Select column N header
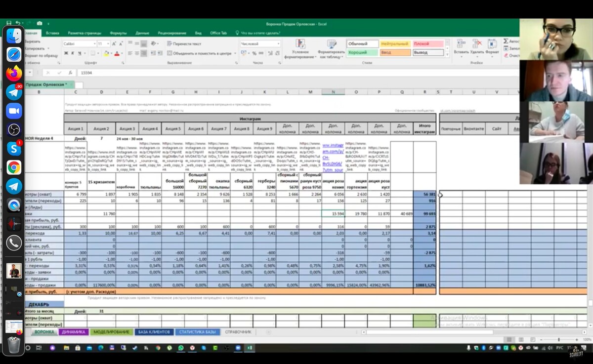 tap(333, 92)
